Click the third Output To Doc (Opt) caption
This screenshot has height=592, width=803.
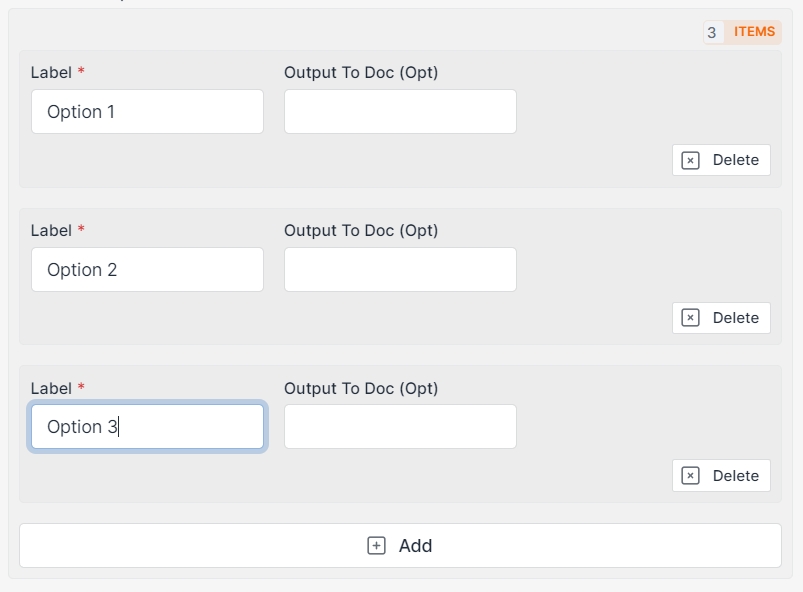click(361, 388)
